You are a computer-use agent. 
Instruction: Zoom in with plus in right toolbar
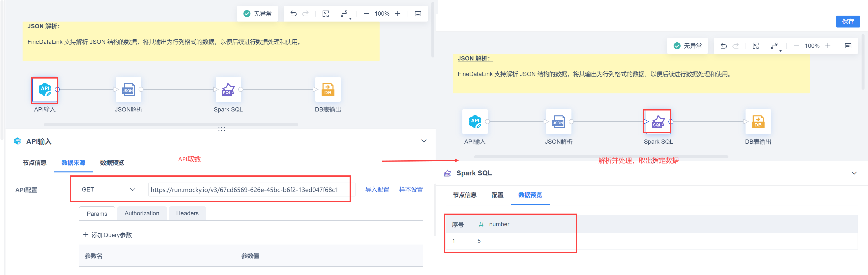tap(828, 46)
